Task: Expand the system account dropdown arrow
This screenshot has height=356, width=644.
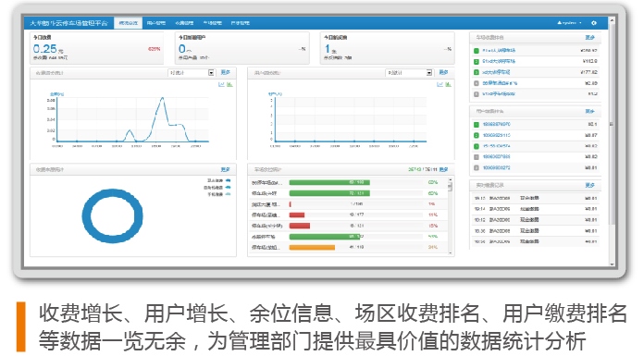Action: coord(580,23)
